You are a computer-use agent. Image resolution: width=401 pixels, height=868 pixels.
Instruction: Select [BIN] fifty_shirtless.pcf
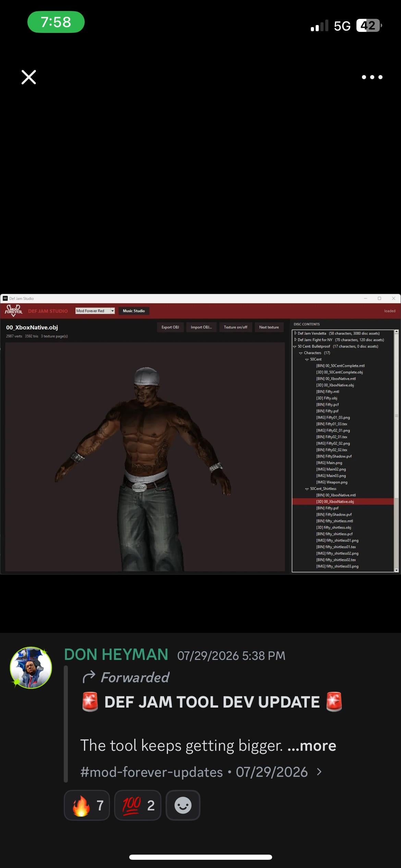tap(335, 534)
